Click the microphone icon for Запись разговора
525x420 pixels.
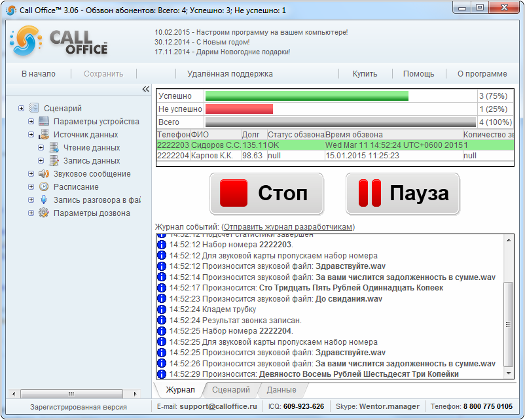click(44, 200)
